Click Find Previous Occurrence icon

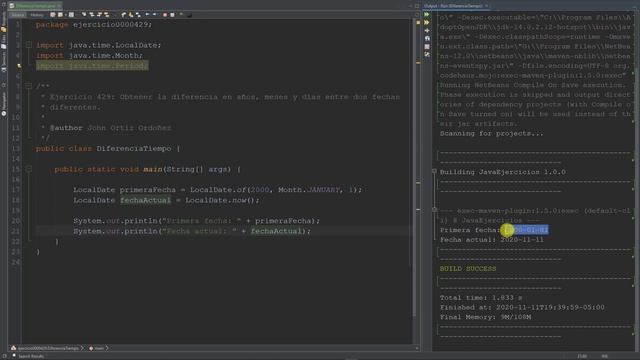click(92, 15)
